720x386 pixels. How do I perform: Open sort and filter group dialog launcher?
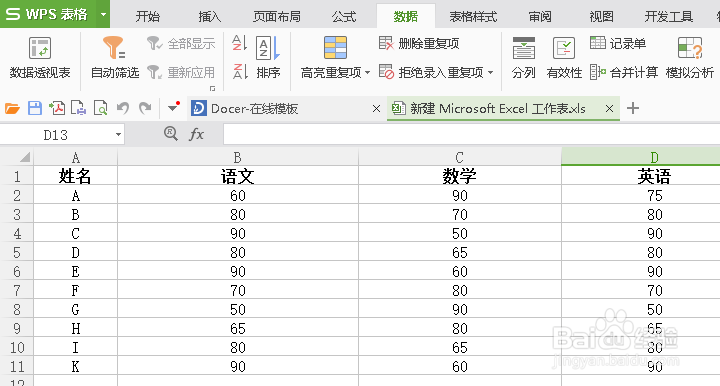tap(212, 88)
